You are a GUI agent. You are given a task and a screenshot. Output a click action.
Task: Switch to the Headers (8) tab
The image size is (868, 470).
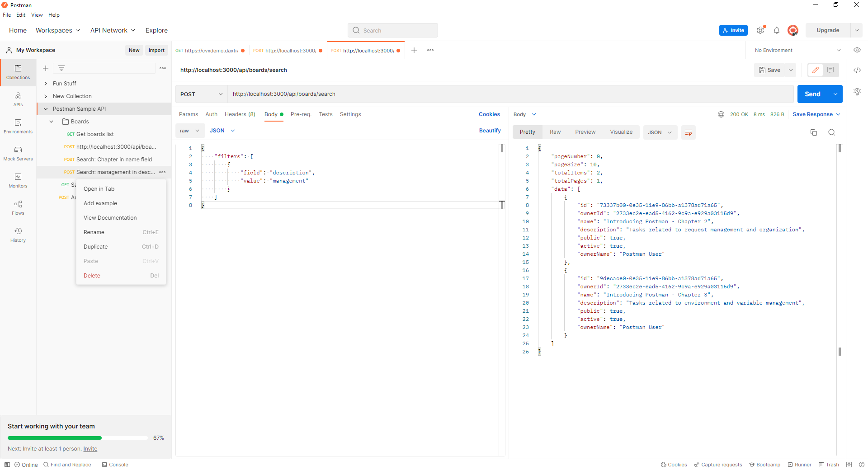coord(240,114)
